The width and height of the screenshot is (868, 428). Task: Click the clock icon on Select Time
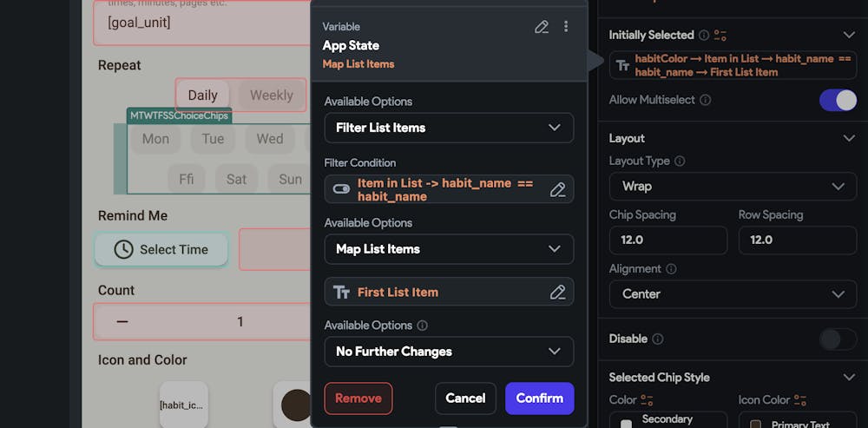pyautogui.click(x=124, y=249)
